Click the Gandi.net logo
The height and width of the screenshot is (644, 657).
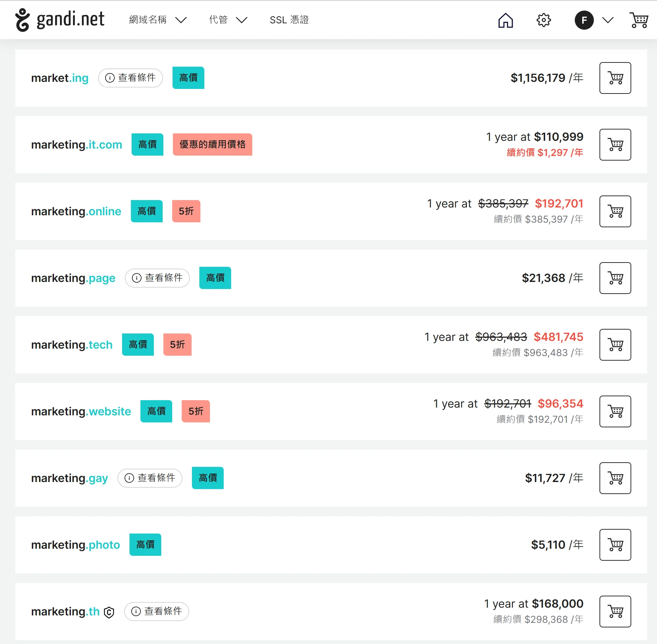coord(60,20)
